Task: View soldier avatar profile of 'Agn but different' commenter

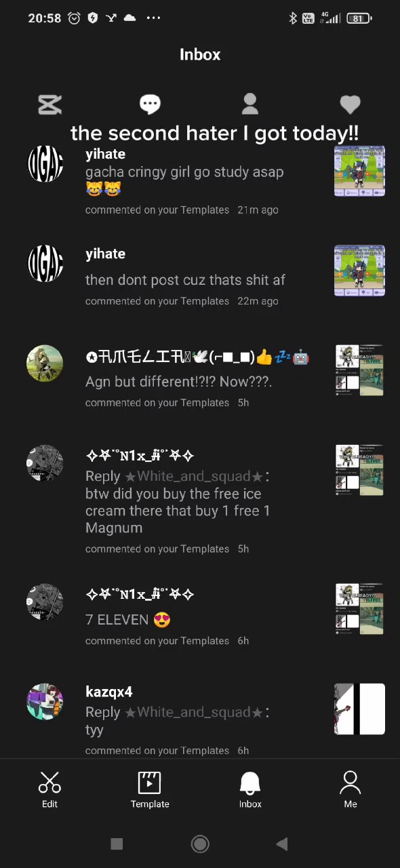Action: [45, 363]
